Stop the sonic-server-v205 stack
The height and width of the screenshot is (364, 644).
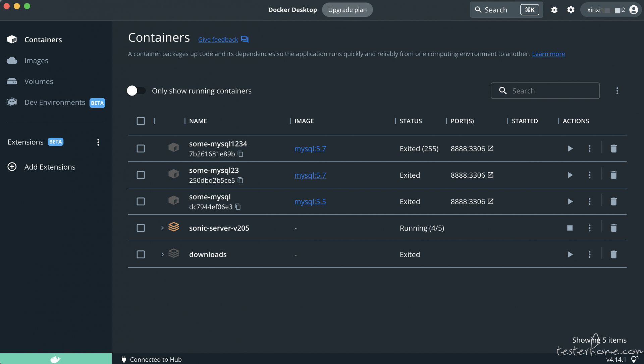(570, 228)
